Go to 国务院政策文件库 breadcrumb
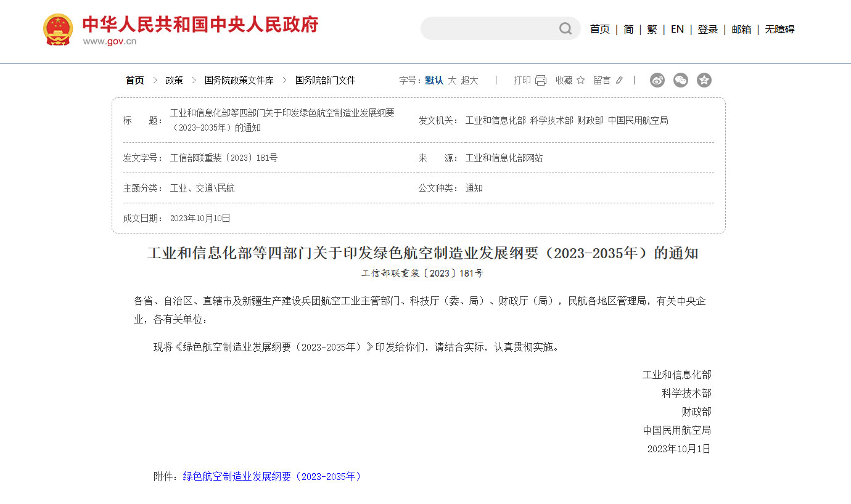Screen dimensions: 851x504 [x=239, y=80]
